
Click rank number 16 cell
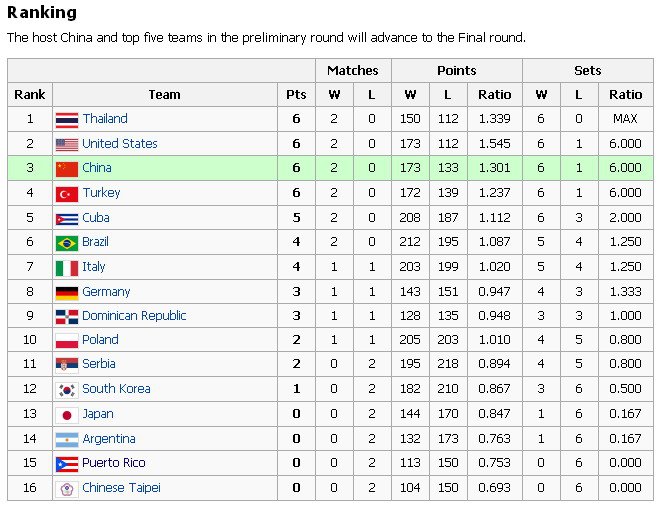coord(30,488)
